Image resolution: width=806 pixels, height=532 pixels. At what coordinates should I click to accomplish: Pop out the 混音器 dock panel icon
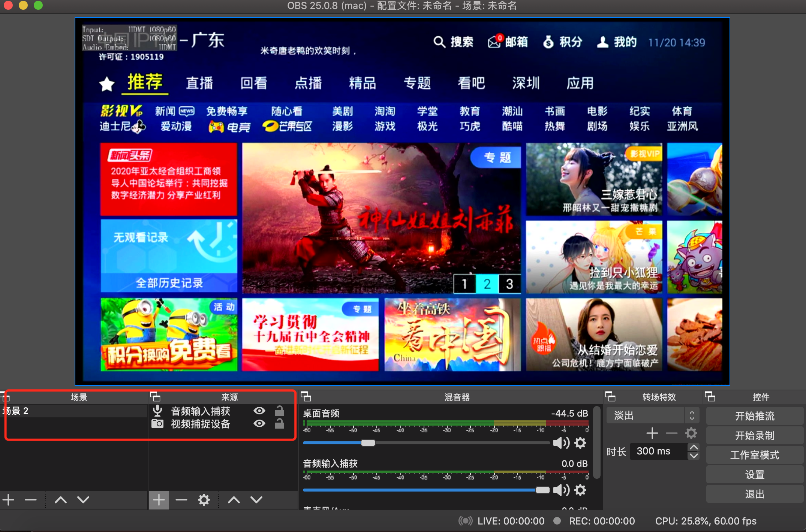[x=306, y=396]
